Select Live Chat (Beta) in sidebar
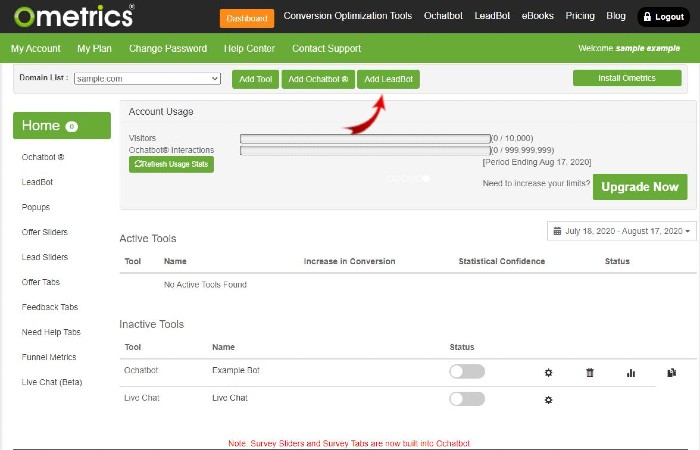Image resolution: width=700 pixels, height=450 pixels. 52,382
